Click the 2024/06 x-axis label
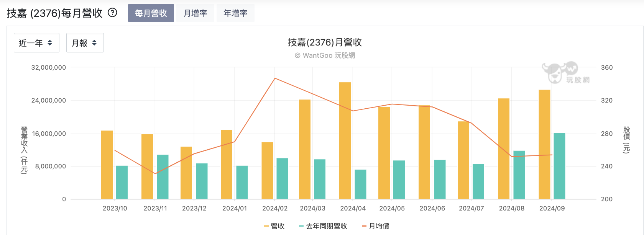The image size is (644, 235). point(432,208)
